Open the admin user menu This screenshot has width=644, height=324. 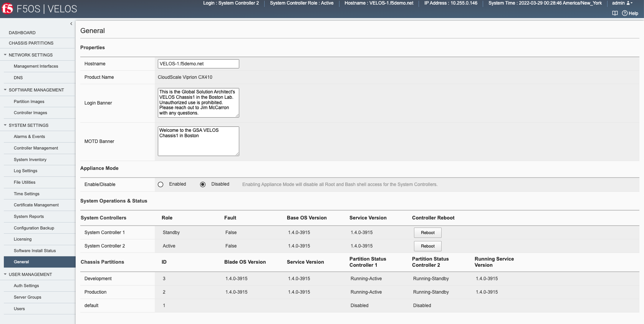click(622, 3)
